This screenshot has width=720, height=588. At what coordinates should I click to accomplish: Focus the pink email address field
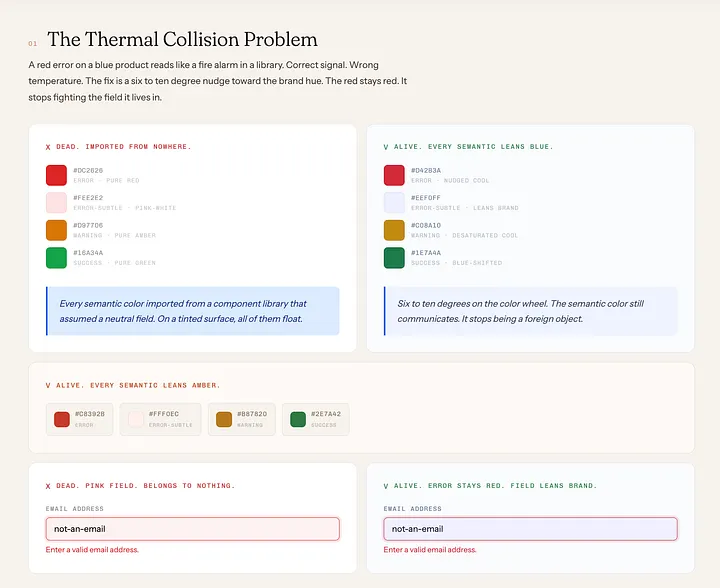point(193,529)
